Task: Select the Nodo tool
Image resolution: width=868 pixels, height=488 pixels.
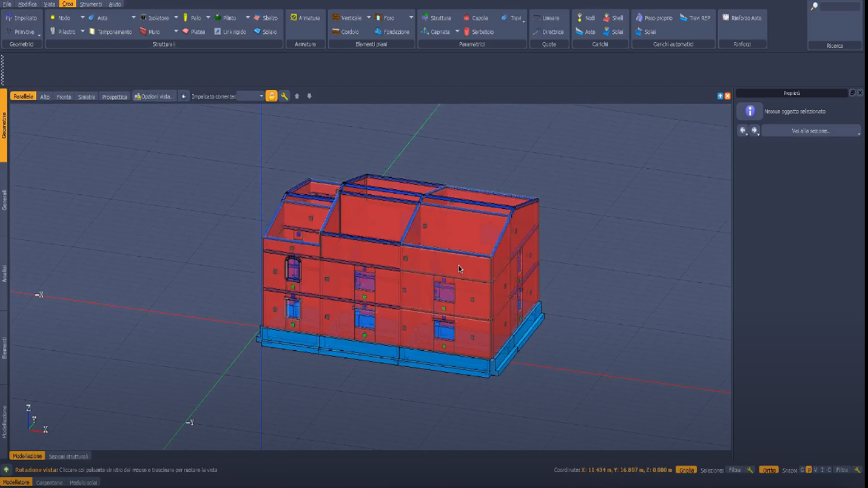Action: pyautogui.click(x=60, y=18)
